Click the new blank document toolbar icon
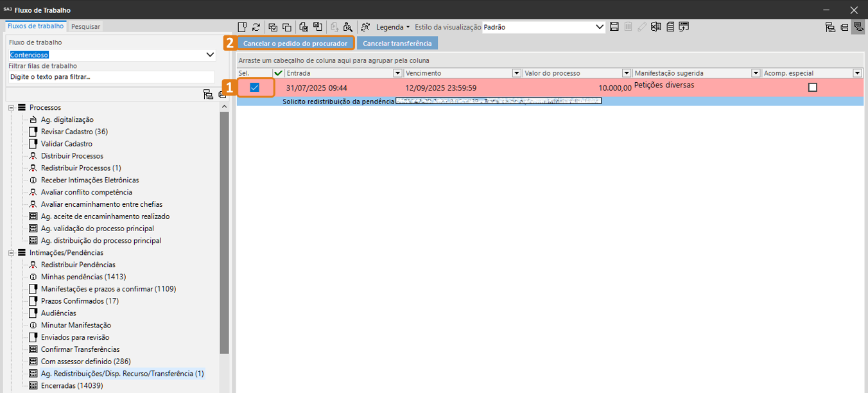The width and height of the screenshot is (868, 393). pos(242,27)
